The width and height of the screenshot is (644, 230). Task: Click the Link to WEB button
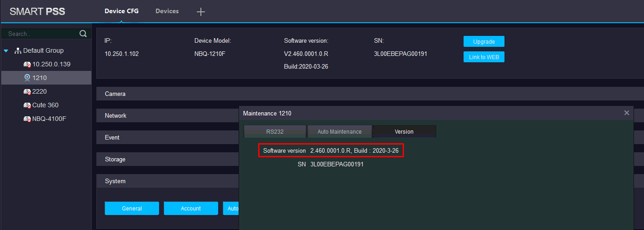tap(484, 57)
